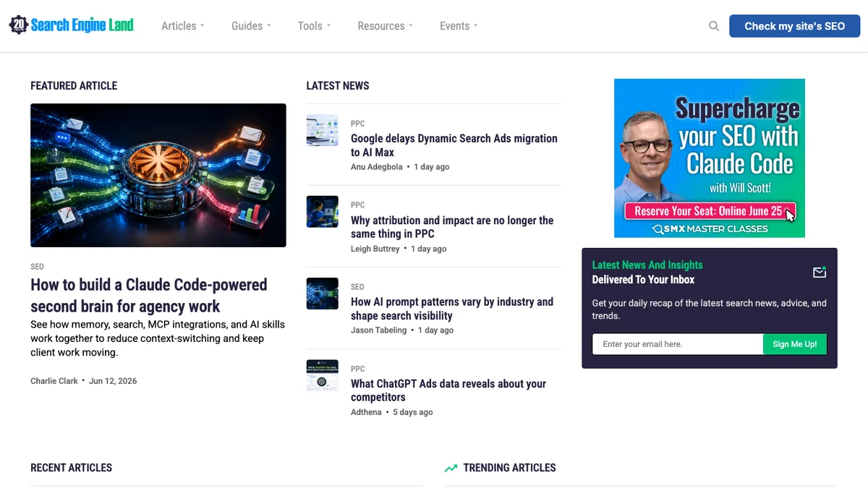868x488 pixels.
Task: Open 'Google delays Dynamic Search Ads migration' article
Action: coord(454,145)
